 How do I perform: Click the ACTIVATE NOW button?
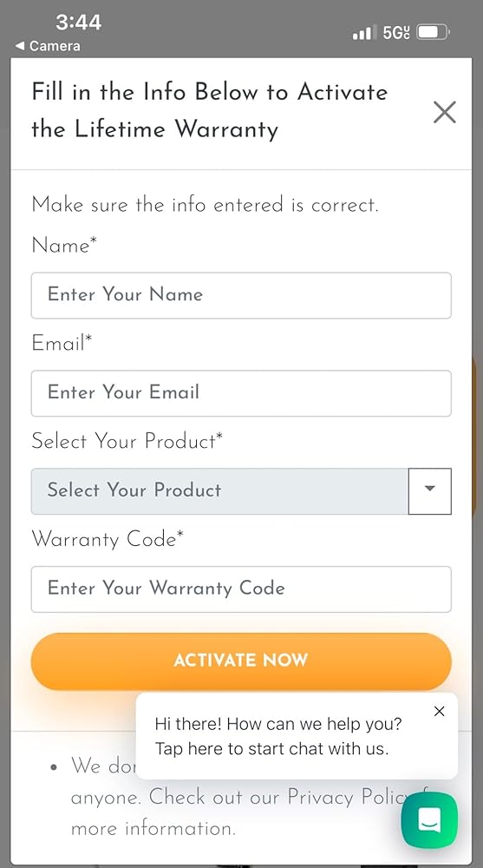coord(241,661)
